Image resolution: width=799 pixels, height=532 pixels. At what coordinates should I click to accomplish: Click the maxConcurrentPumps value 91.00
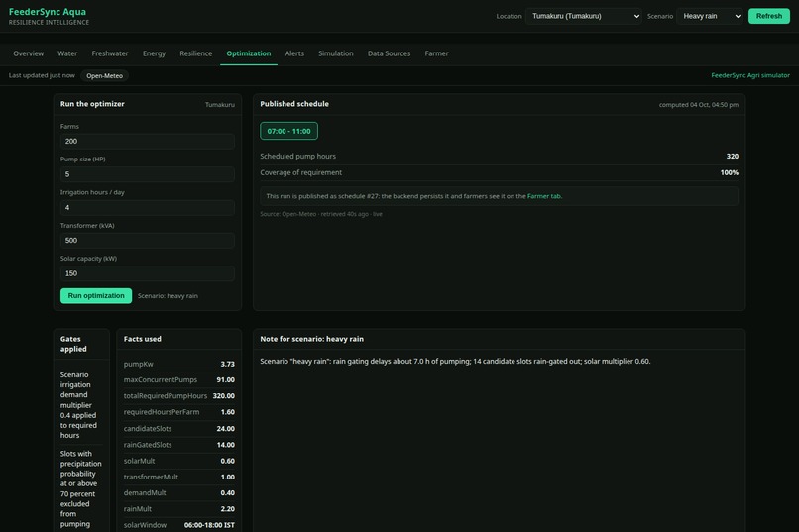(x=225, y=379)
